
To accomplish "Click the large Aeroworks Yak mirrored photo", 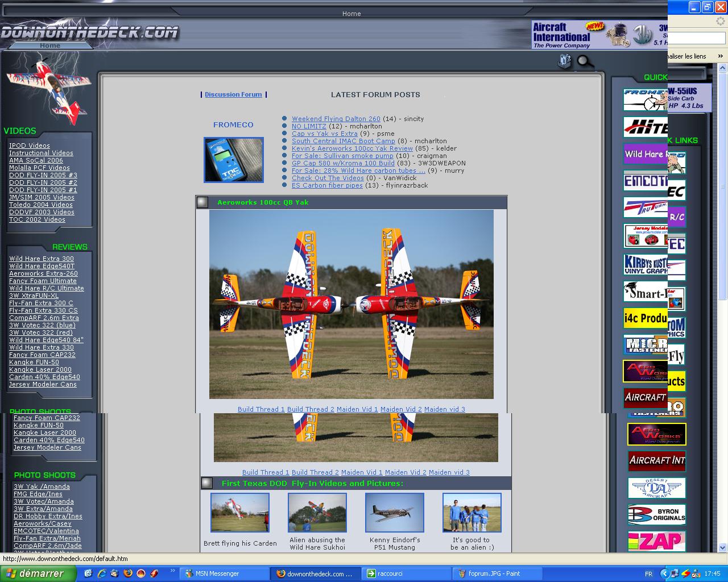I will point(351,304).
